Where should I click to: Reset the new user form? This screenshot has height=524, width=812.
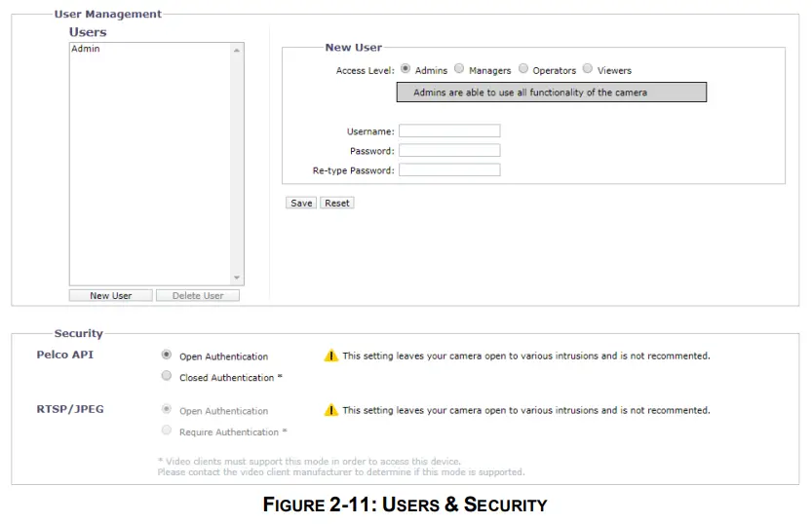(337, 203)
